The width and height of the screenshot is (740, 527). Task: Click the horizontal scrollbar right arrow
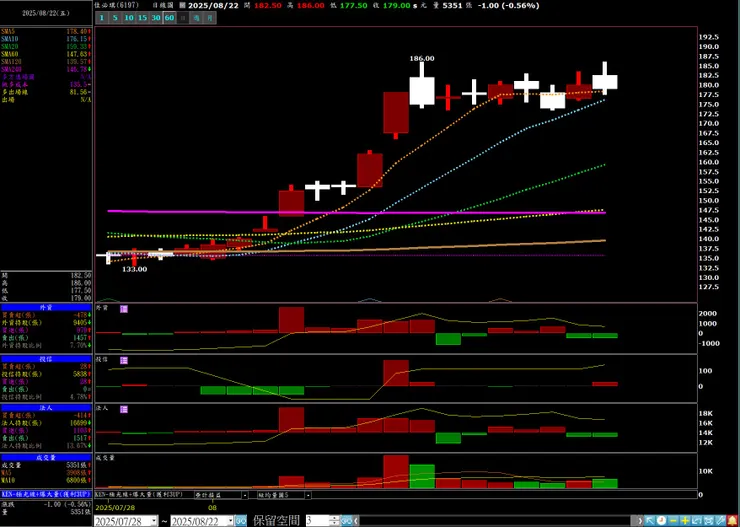pyautogui.click(x=640, y=521)
